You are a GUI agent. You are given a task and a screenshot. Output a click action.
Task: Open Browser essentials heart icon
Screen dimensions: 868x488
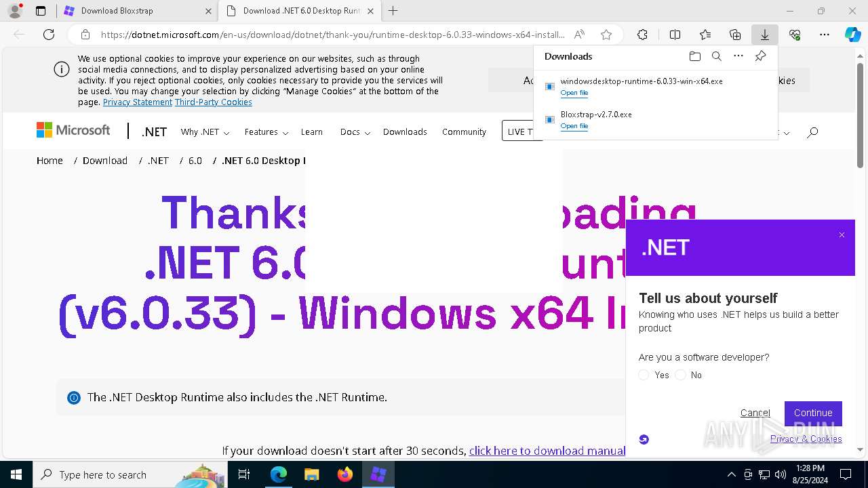click(795, 35)
